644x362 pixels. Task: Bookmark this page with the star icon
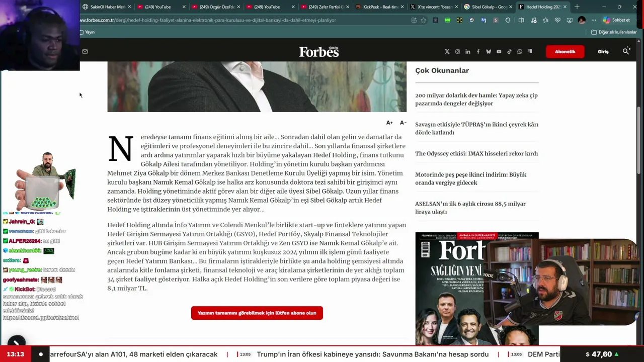[x=423, y=20]
